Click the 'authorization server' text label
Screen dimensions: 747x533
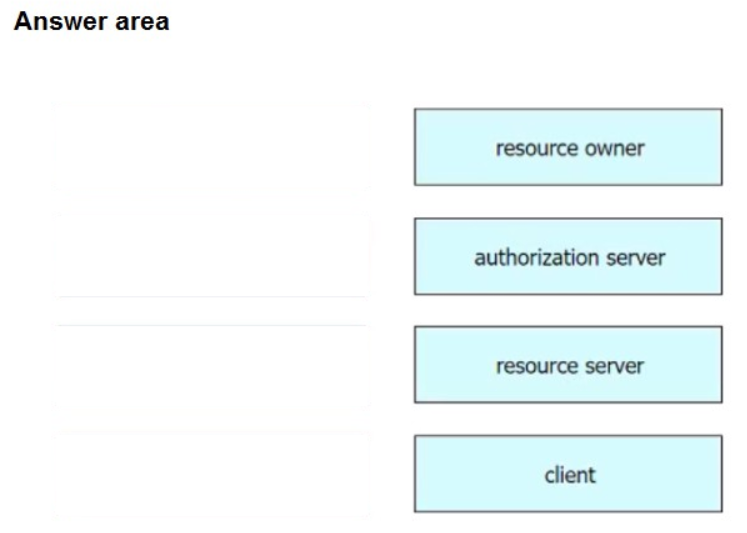click(x=570, y=258)
